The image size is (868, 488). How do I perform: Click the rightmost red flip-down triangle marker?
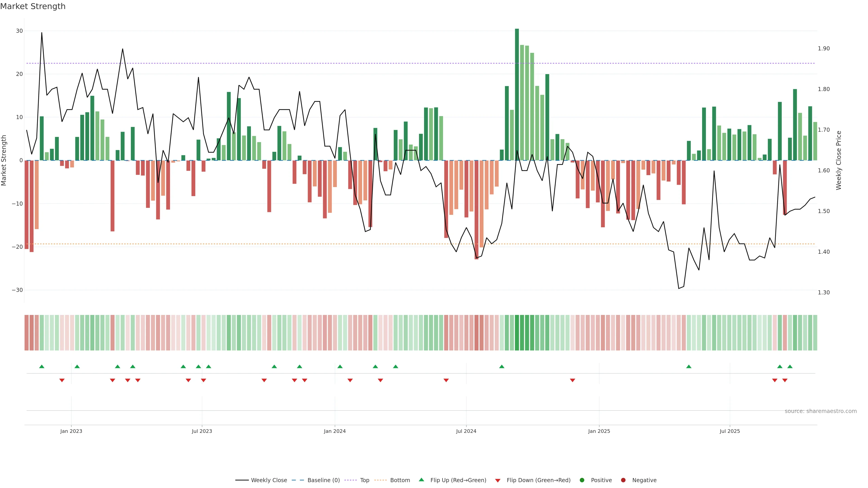coord(785,380)
